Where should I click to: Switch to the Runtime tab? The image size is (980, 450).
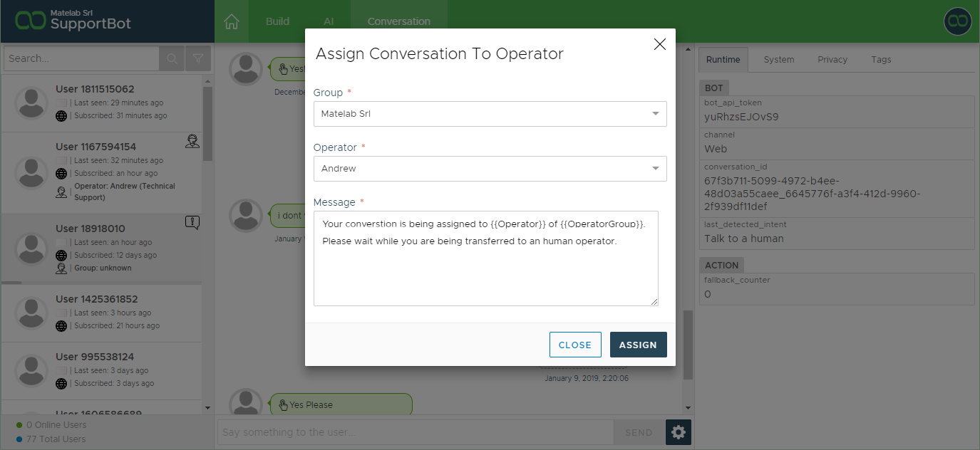723,60
